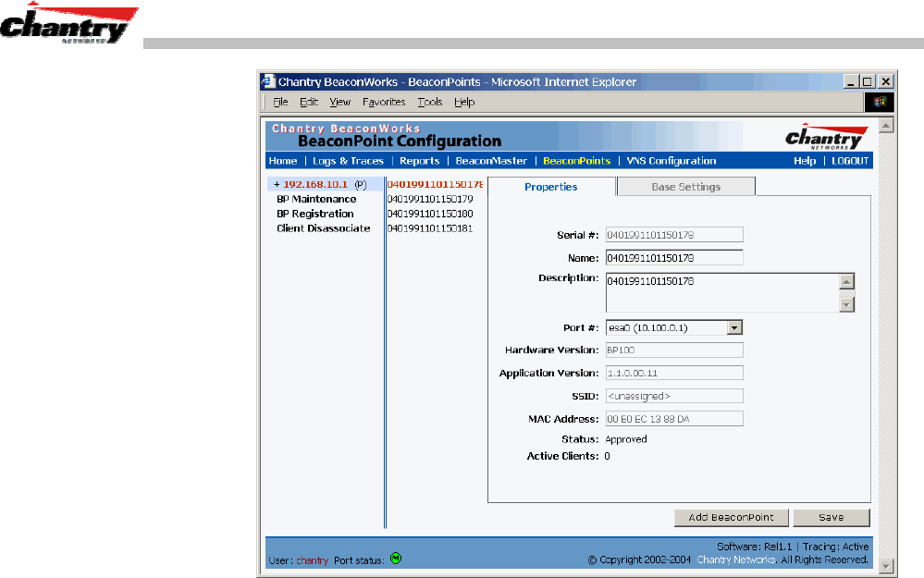Click the Approved status text
Image resolution: width=924 pixels, height=578 pixels.
[x=626, y=439]
